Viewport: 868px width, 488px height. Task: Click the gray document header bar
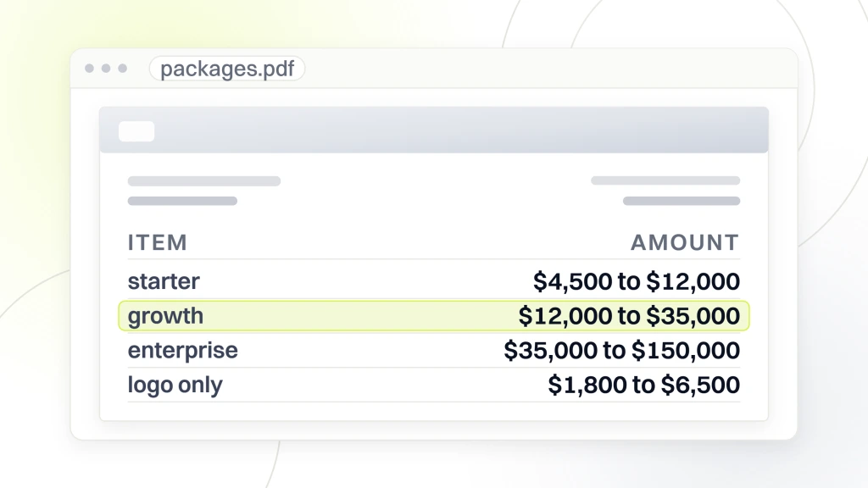pyautogui.click(x=434, y=130)
